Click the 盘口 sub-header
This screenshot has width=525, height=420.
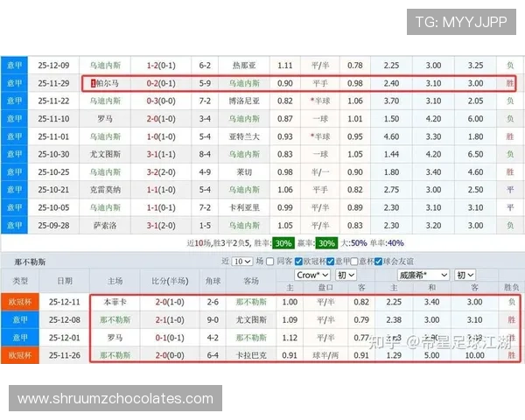[325, 287]
